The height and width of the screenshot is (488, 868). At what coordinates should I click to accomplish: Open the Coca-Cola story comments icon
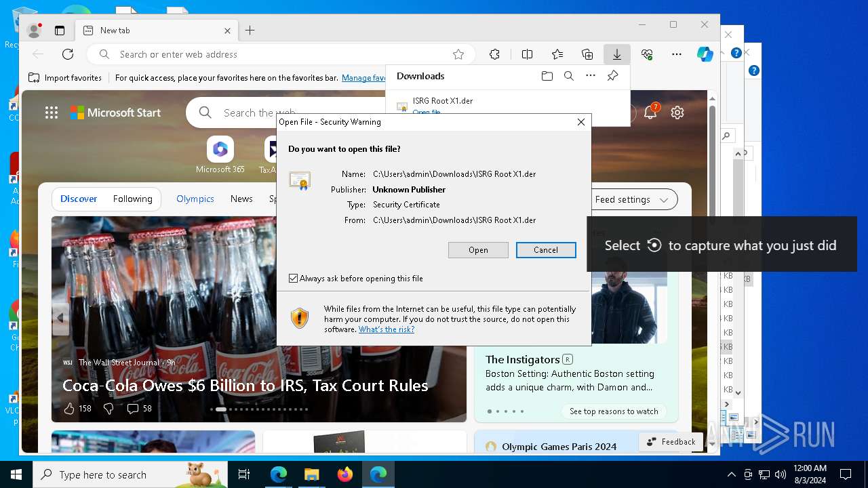coord(133,409)
